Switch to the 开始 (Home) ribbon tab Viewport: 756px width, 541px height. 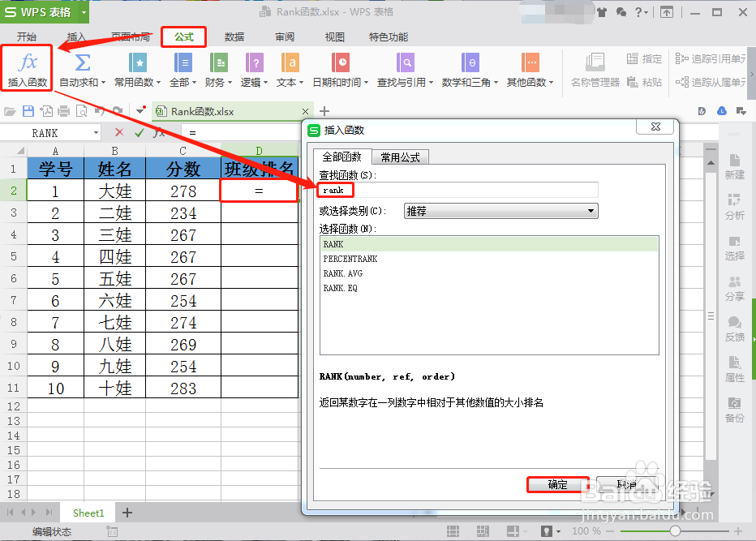coord(27,37)
